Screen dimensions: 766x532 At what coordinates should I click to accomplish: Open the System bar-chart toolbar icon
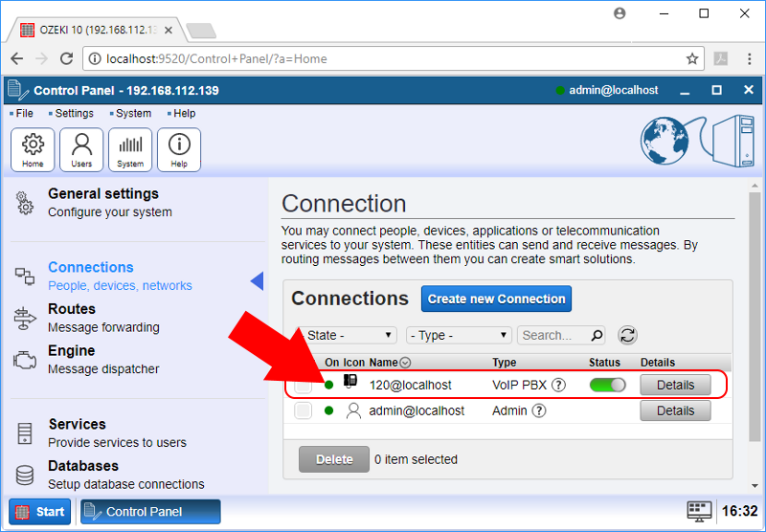point(130,150)
